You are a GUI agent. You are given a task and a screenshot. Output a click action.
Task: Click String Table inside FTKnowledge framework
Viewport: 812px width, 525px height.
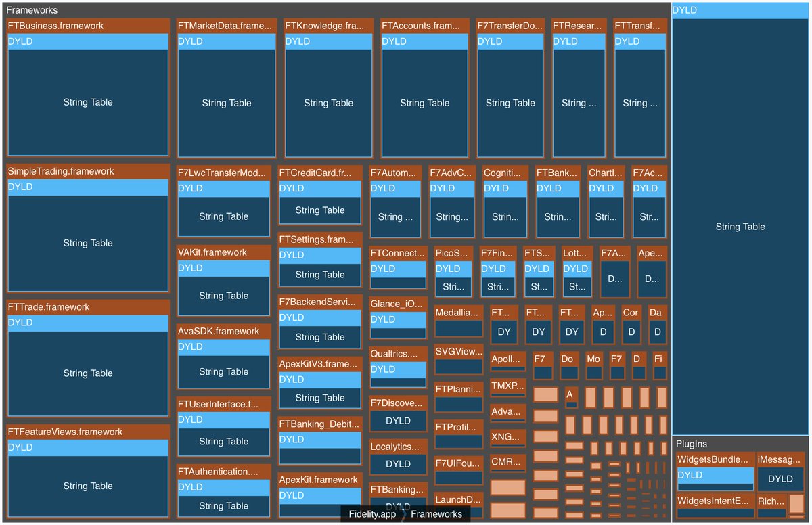pyautogui.click(x=328, y=103)
